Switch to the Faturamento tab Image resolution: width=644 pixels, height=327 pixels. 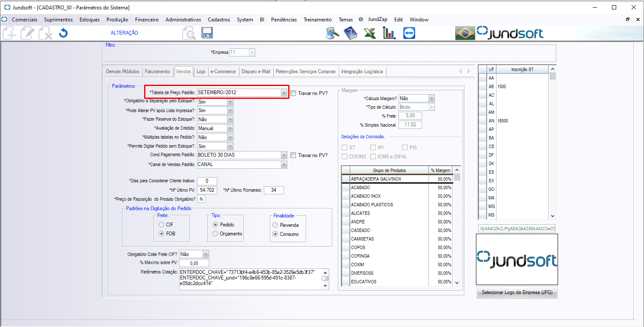pos(157,71)
